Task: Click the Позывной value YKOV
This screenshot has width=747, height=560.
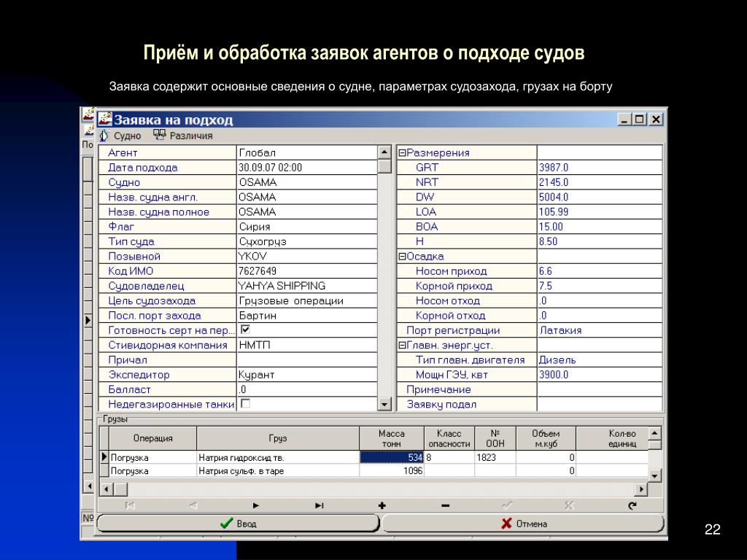Action: click(307, 256)
